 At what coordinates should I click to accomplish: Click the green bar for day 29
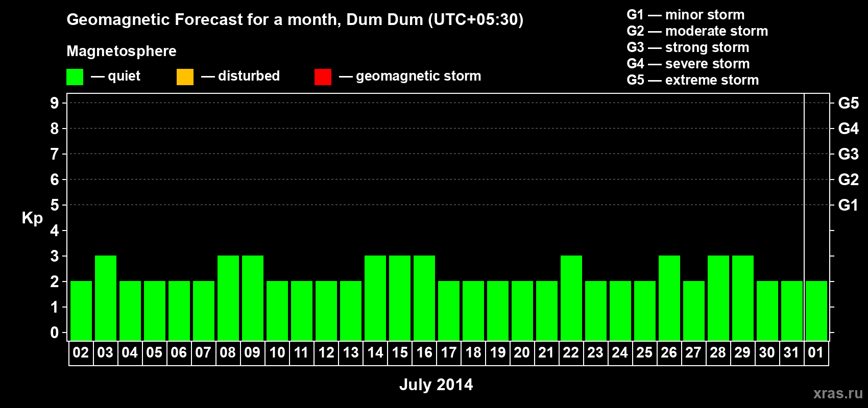743,298
